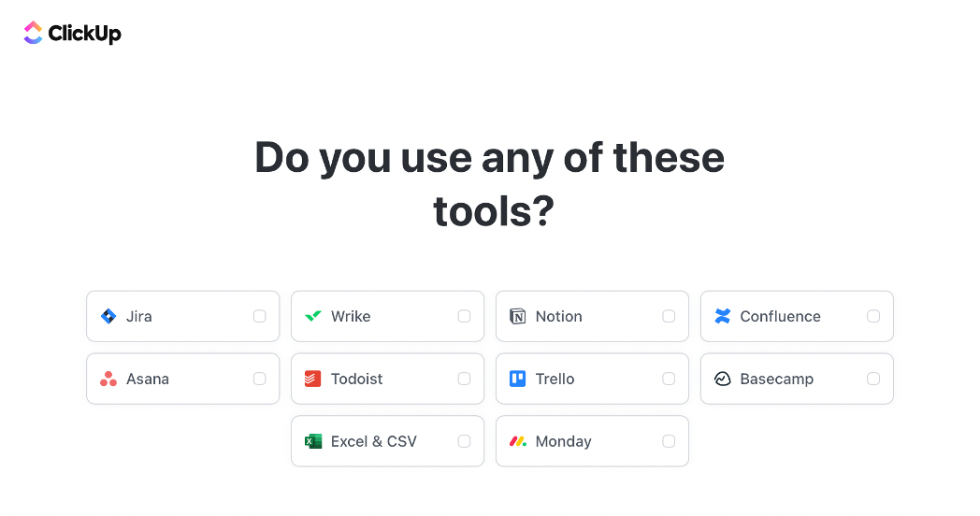Click the ClickUp logo in header
This screenshot has width=980, height=516.
coord(73,33)
